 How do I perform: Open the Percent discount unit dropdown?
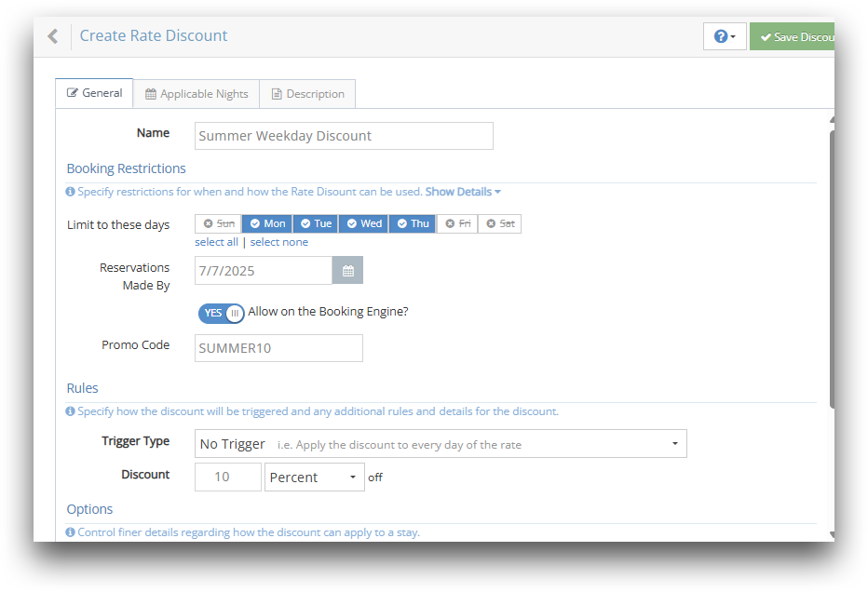[x=314, y=477]
